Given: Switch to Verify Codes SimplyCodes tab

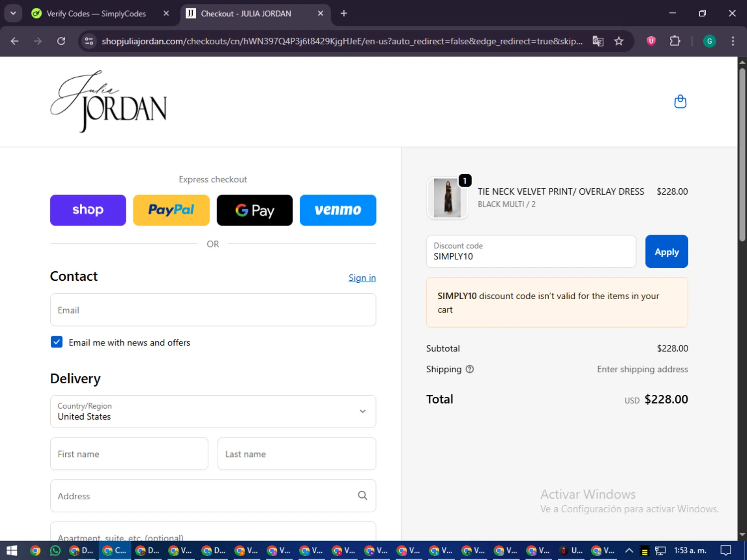Looking at the screenshot, I should click(x=96, y=13).
